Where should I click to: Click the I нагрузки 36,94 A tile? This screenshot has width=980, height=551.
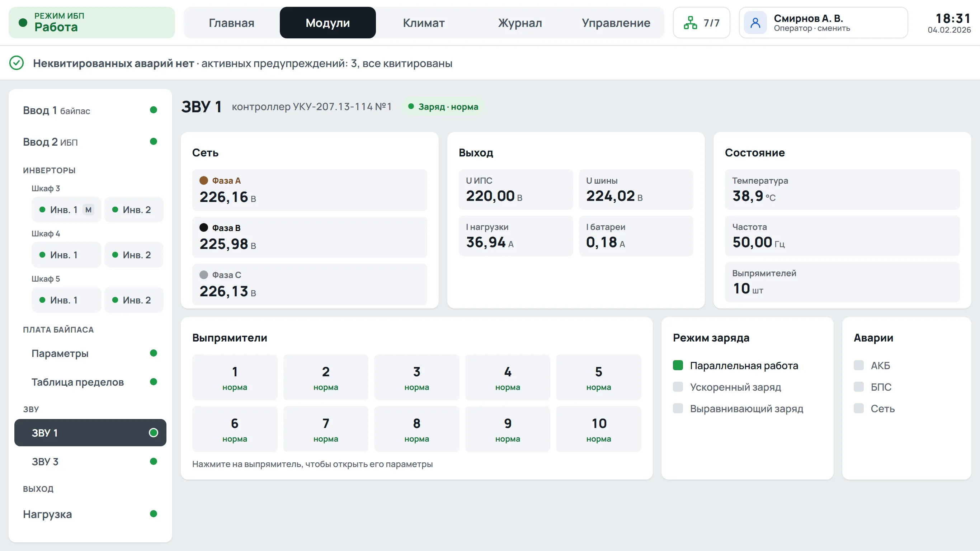point(516,236)
